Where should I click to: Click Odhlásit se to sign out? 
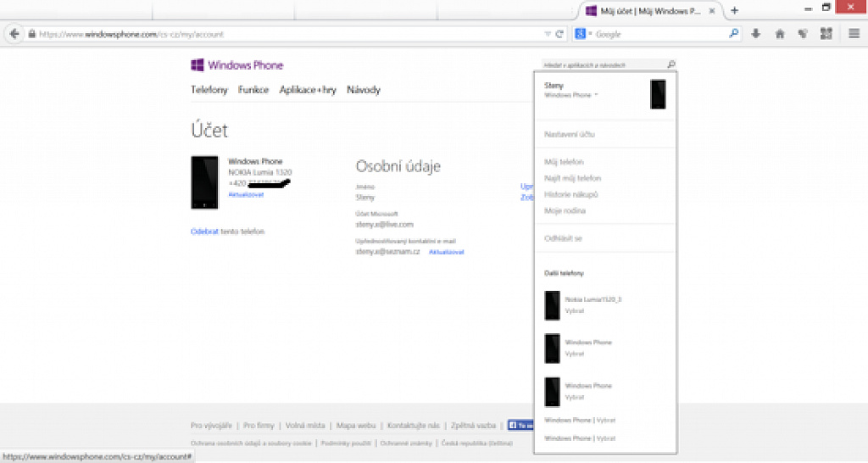(563, 238)
